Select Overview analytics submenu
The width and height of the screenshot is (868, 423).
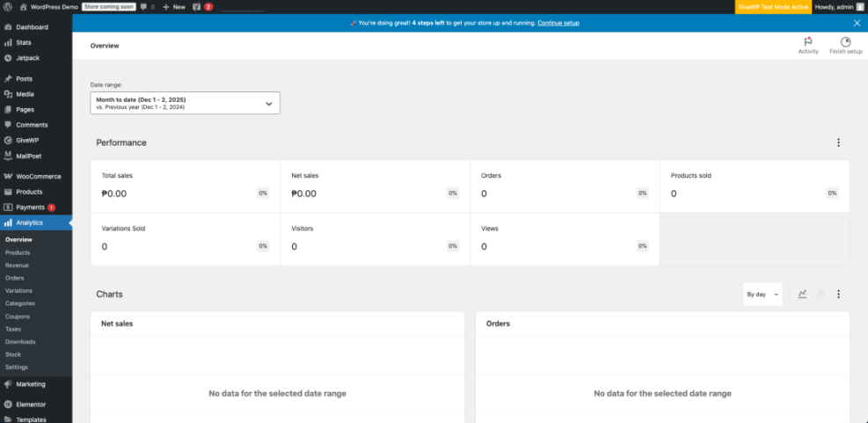pos(18,240)
